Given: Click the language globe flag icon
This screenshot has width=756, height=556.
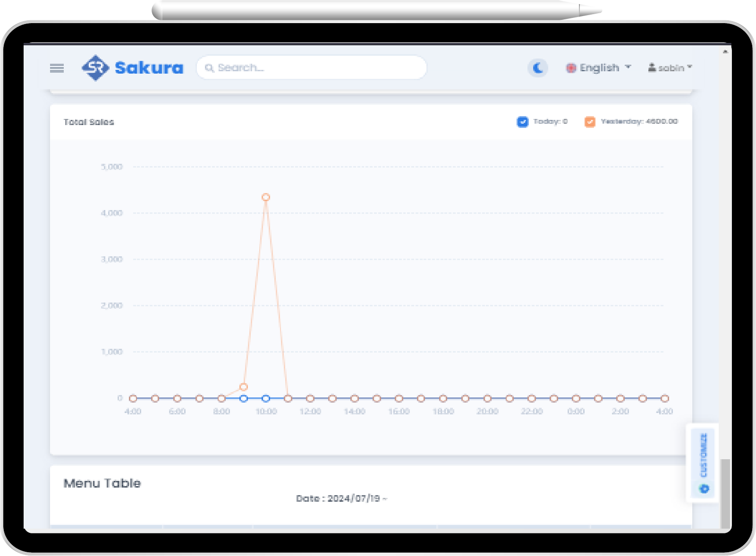Looking at the screenshot, I should click(x=571, y=68).
